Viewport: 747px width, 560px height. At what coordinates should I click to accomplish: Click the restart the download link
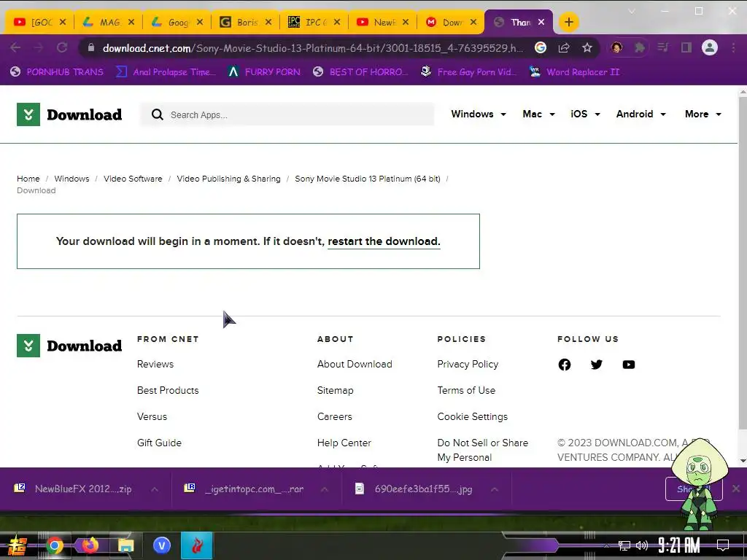click(x=384, y=241)
